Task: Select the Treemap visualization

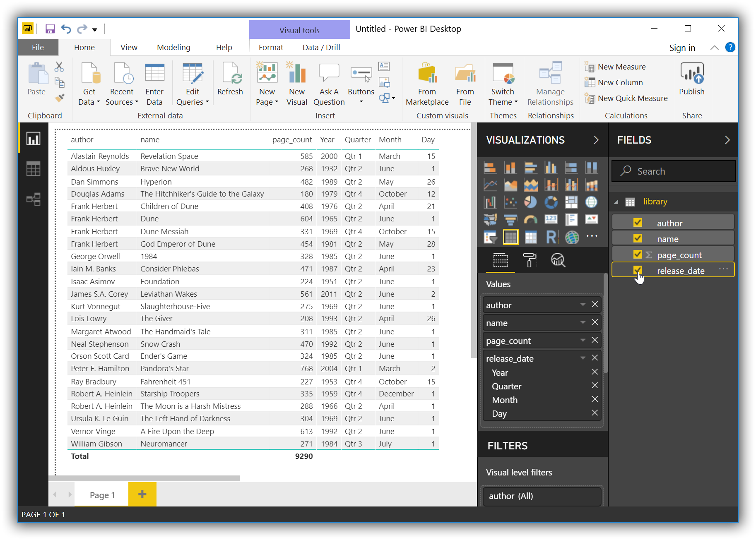Action: [571, 202]
